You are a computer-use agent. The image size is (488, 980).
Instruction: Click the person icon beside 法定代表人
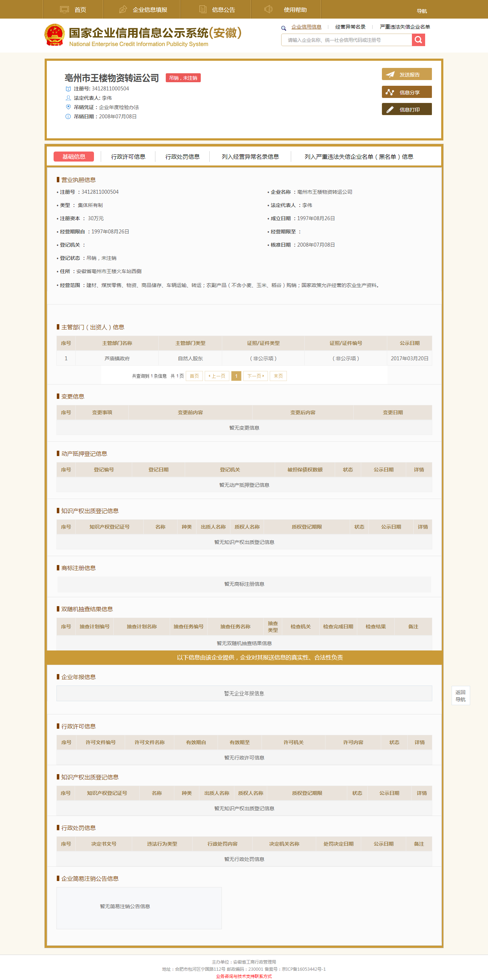coord(68,98)
